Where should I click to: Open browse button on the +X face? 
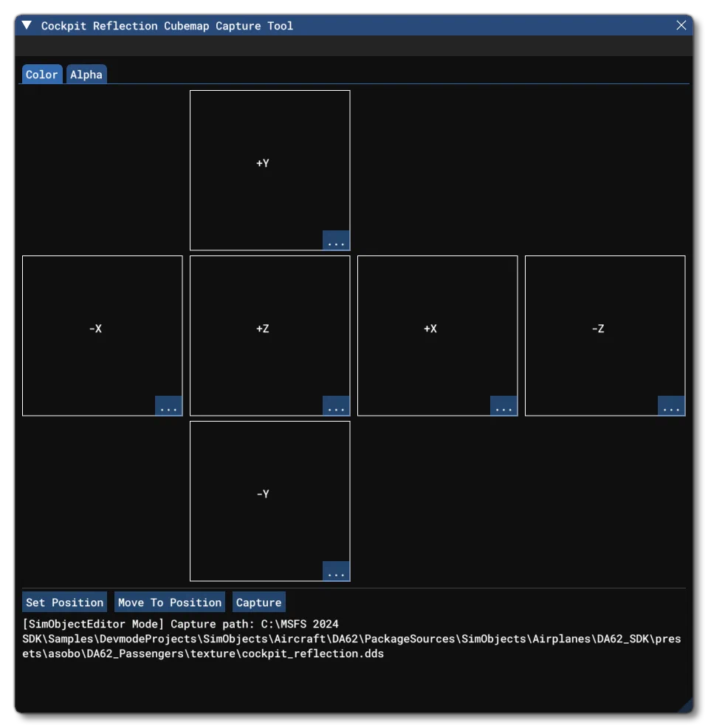tap(503, 405)
